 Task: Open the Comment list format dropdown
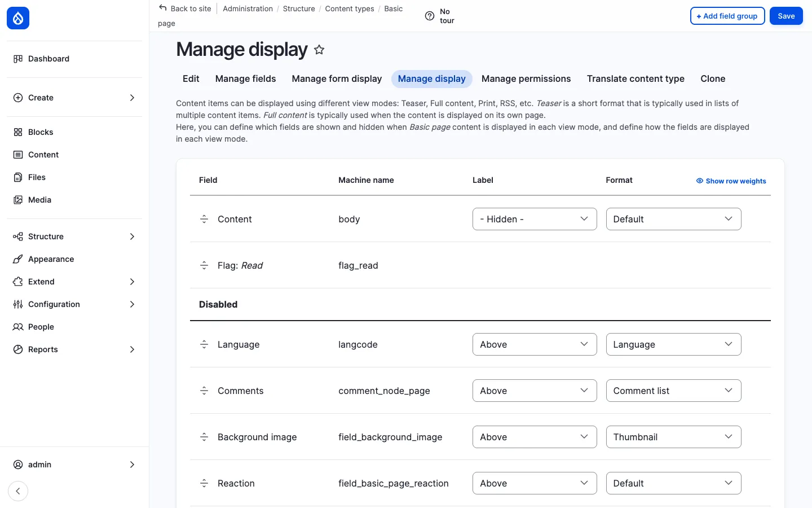673,391
